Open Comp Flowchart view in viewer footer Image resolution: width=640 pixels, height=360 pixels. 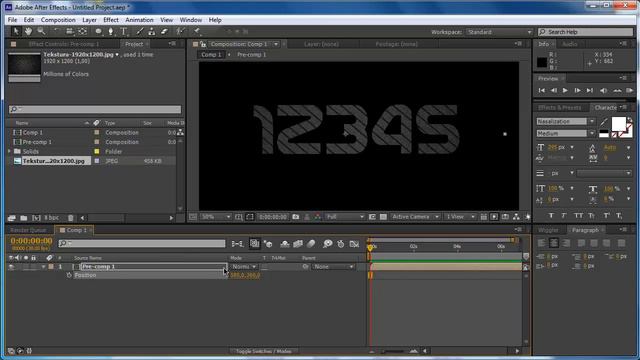click(516, 217)
